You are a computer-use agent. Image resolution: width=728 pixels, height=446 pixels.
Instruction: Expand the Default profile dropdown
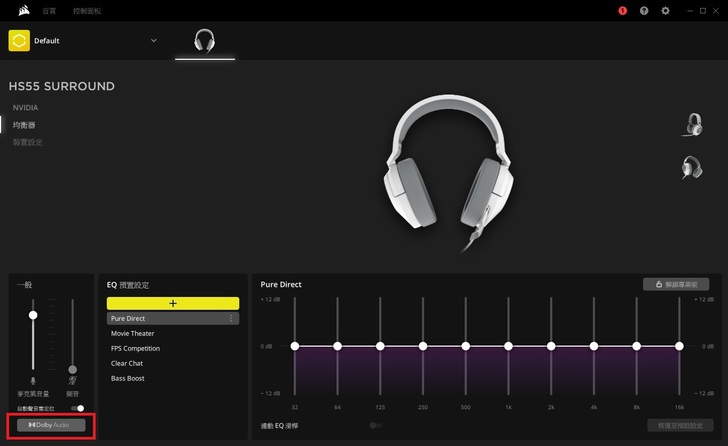(153, 41)
